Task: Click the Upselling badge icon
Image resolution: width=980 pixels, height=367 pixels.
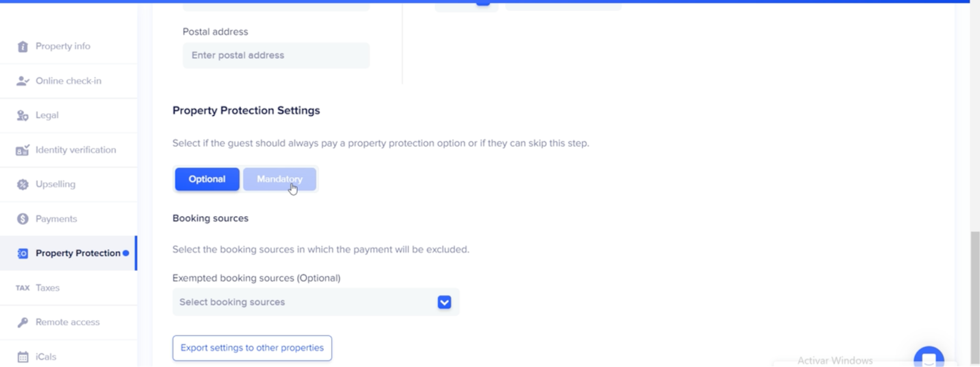Action: tap(23, 184)
